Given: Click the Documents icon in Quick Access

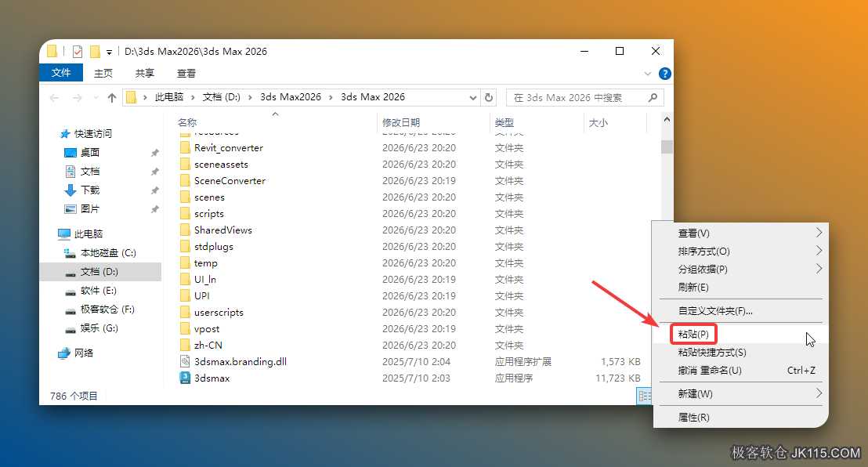Looking at the screenshot, I should coord(71,171).
